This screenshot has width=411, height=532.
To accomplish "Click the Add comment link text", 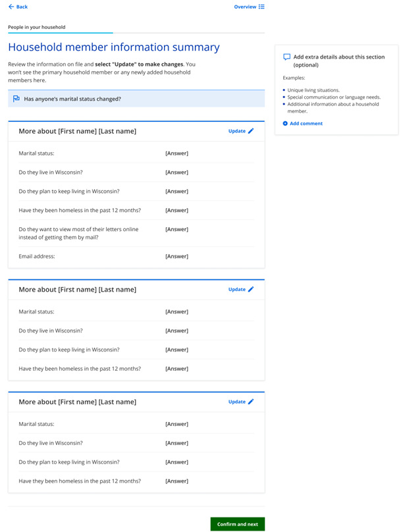I will (306, 123).
